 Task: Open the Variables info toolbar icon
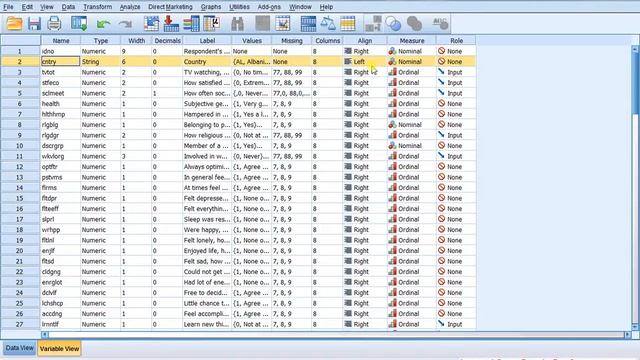(x=191, y=24)
